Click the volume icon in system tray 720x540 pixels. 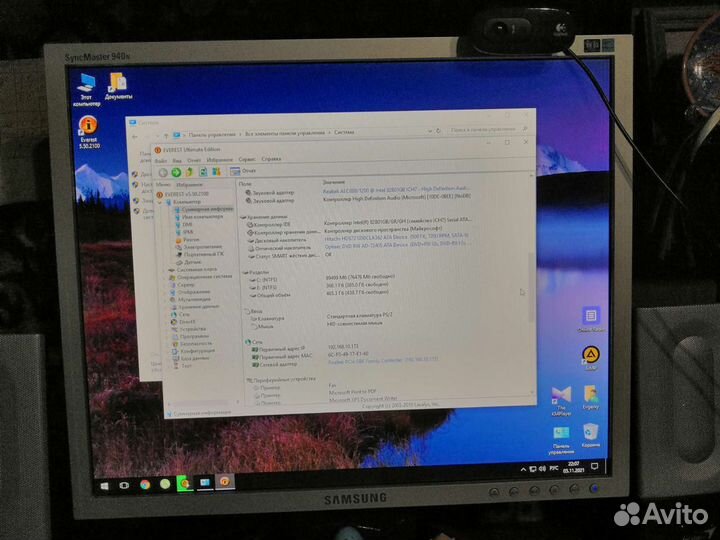point(542,469)
